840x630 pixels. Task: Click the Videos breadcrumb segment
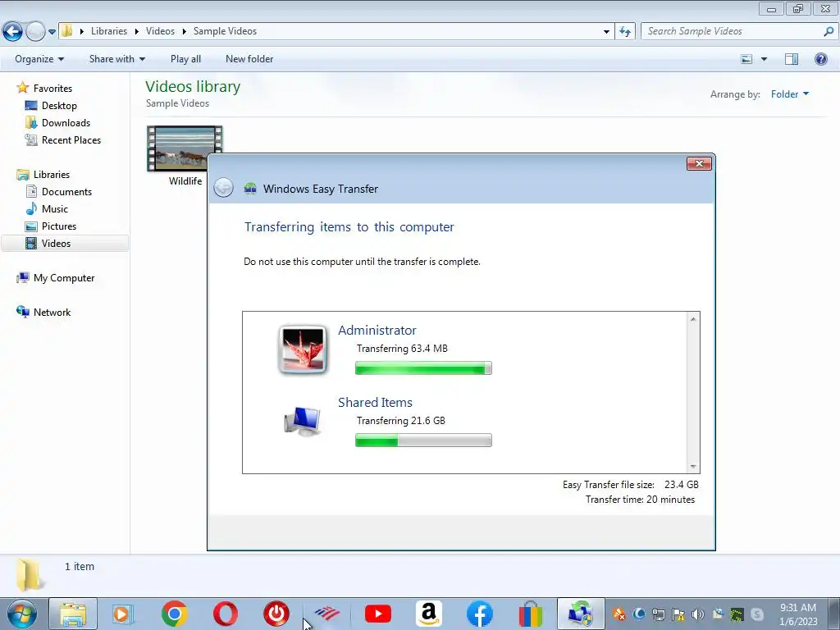click(160, 31)
